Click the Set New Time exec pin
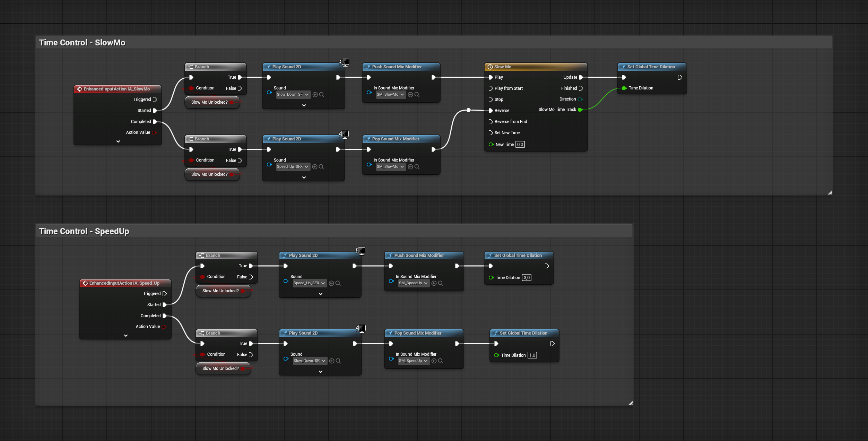This screenshot has height=441, width=868. pyautogui.click(x=491, y=133)
